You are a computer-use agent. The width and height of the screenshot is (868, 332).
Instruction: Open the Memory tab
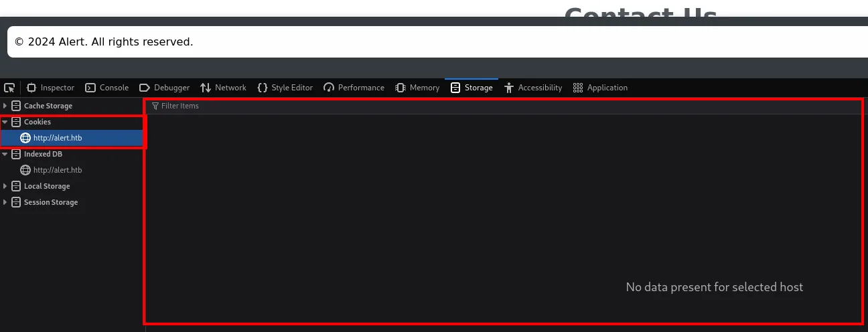click(x=417, y=88)
